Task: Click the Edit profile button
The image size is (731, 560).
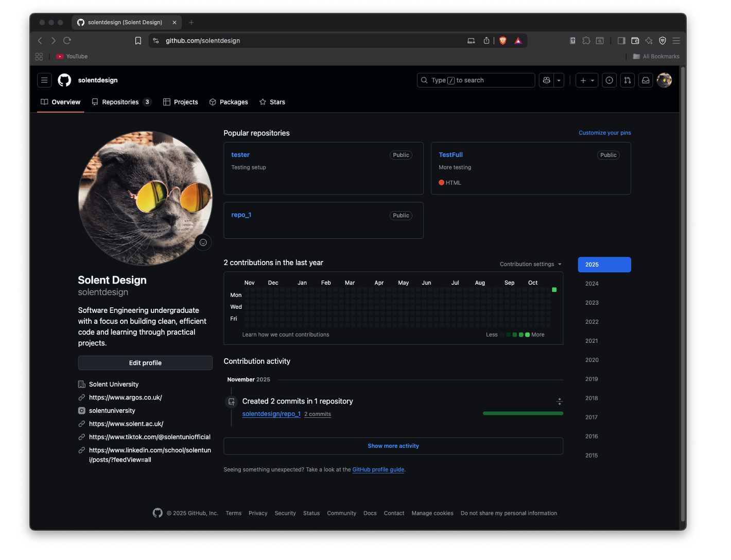Action: [145, 363]
